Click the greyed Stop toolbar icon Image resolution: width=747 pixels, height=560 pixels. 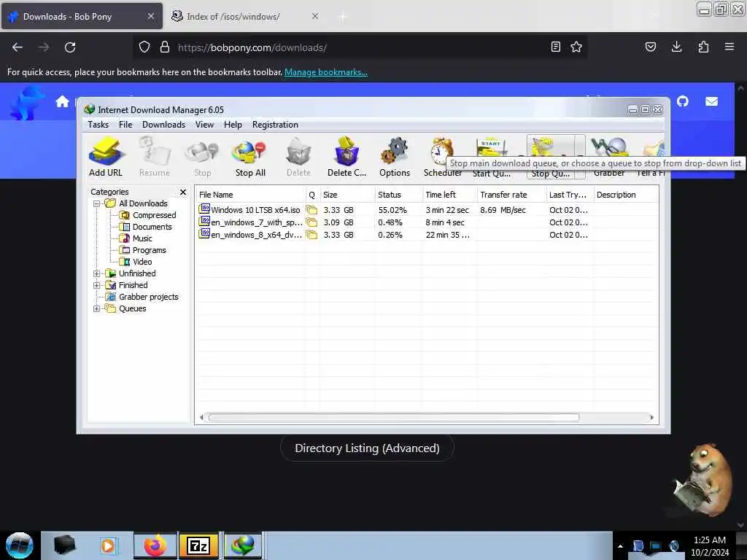coord(203,157)
